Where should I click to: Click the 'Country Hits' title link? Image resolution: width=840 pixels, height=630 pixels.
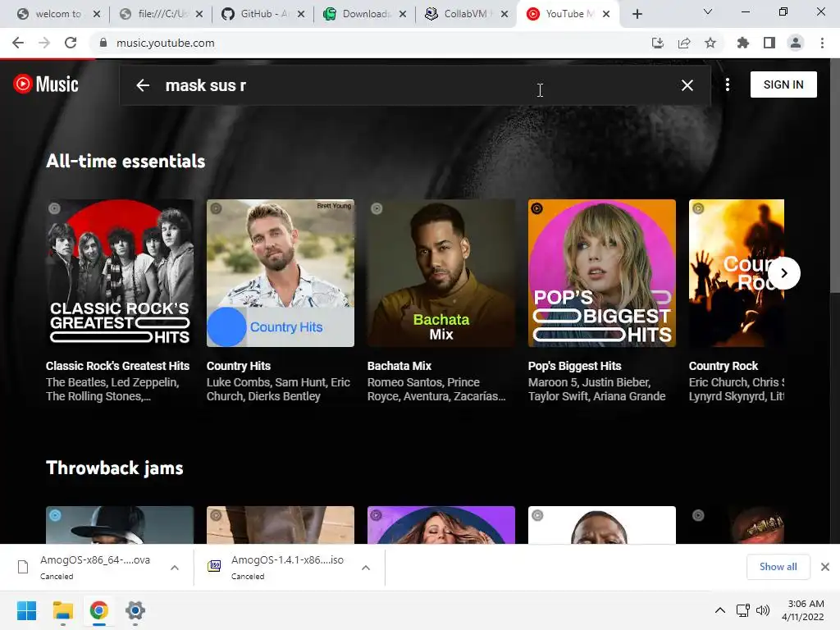click(239, 366)
